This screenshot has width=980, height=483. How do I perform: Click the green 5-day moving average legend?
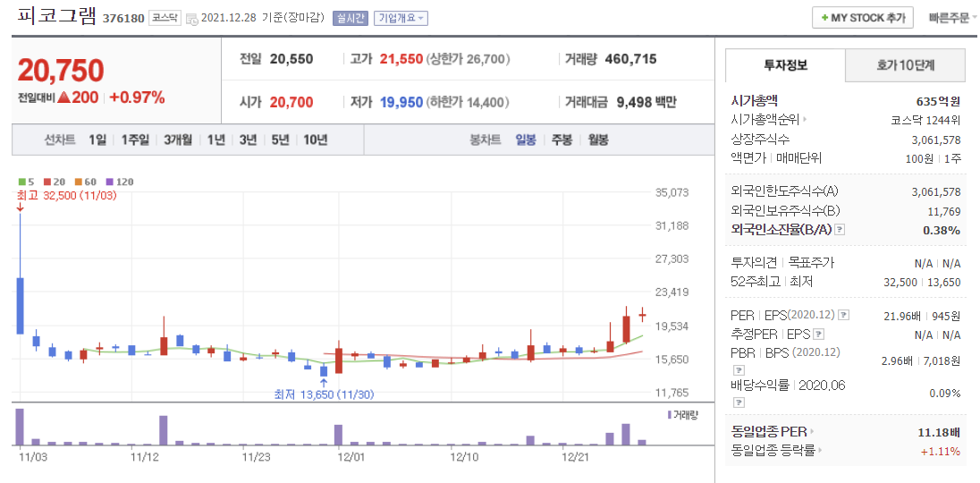click(x=26, y=182)
